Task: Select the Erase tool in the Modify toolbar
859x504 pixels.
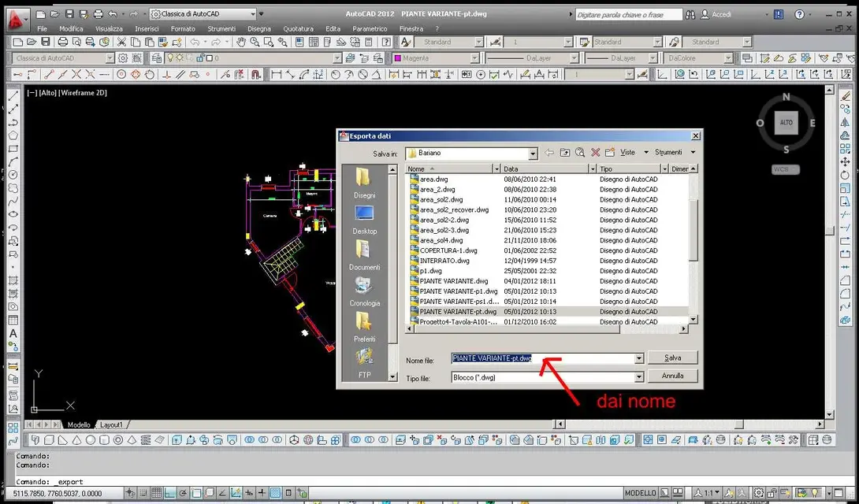Action: point(845,95)
